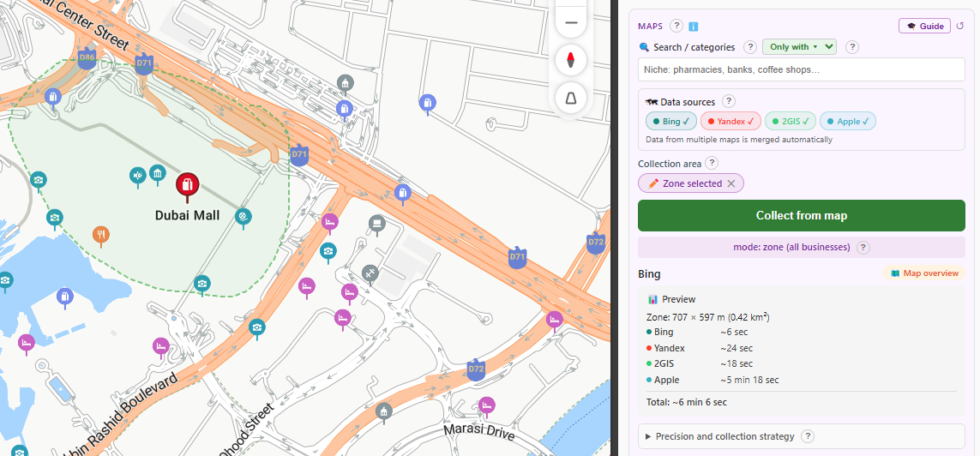Click the mode: zone (all businesses) bar
The width and height of the screenshot is (980, 456).
click(802, 248)
